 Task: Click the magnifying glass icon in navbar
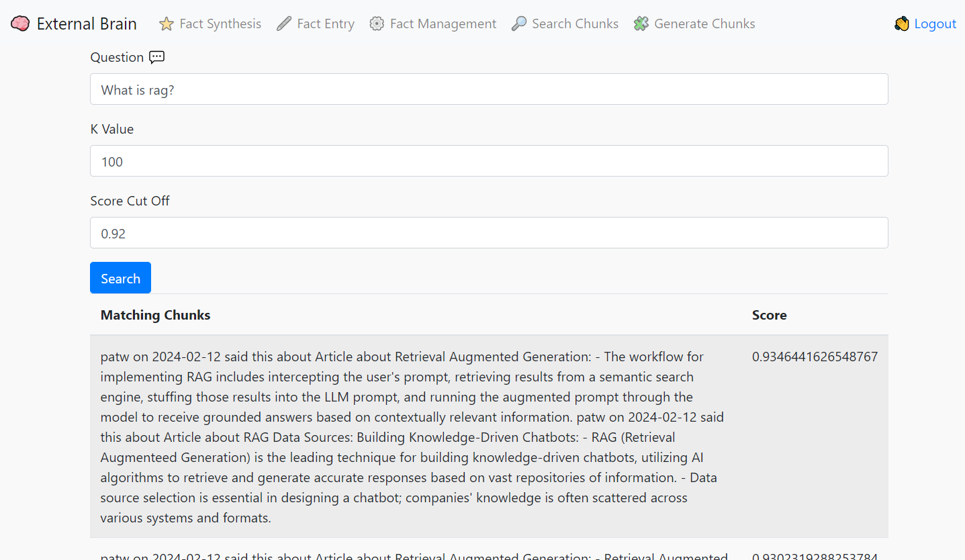coord(518,24)
